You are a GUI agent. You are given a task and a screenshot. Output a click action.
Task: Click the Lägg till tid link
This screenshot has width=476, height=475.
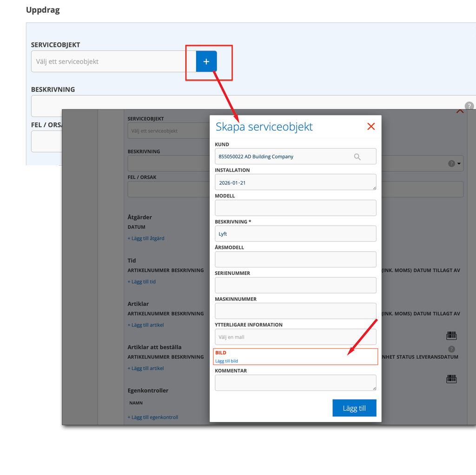[x=142, y=281]
